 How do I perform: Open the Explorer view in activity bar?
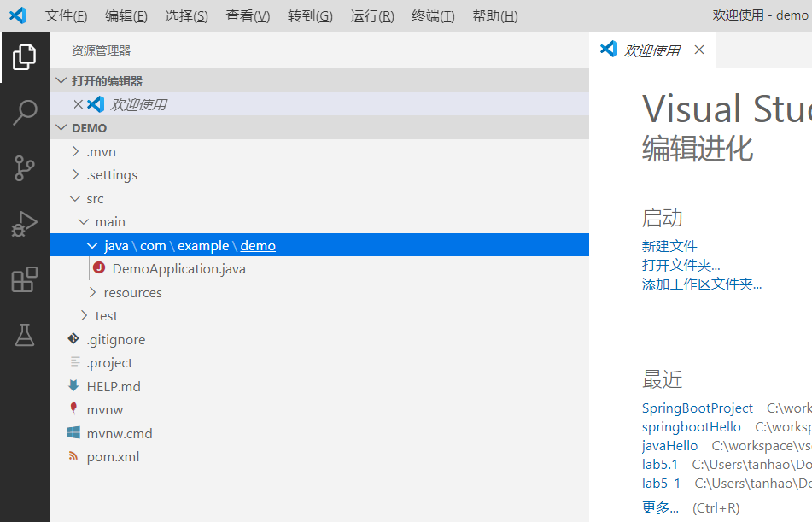(x=25, y=57)
